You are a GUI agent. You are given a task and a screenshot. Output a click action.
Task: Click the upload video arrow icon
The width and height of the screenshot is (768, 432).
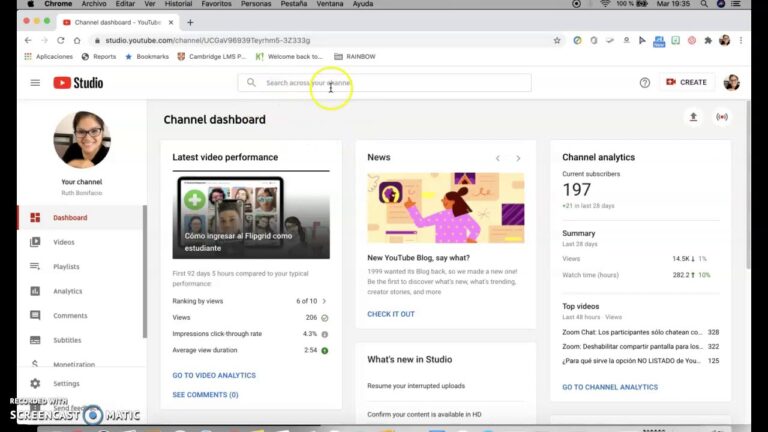pos(693,117)
